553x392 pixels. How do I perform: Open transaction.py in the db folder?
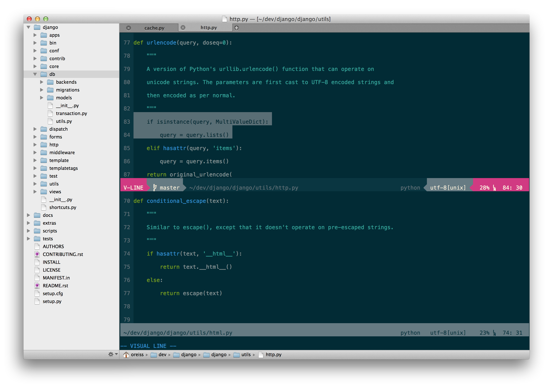pos(71,113)
